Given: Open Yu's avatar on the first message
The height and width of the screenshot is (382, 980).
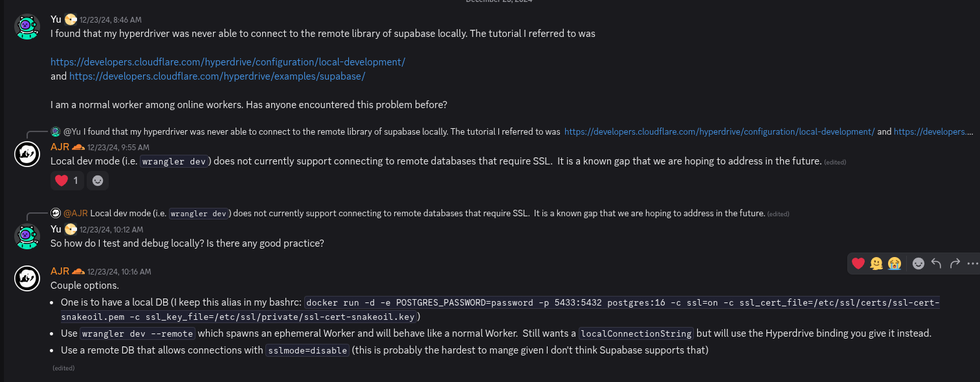Looking at the screenshot, I should [x=27, y=27].
